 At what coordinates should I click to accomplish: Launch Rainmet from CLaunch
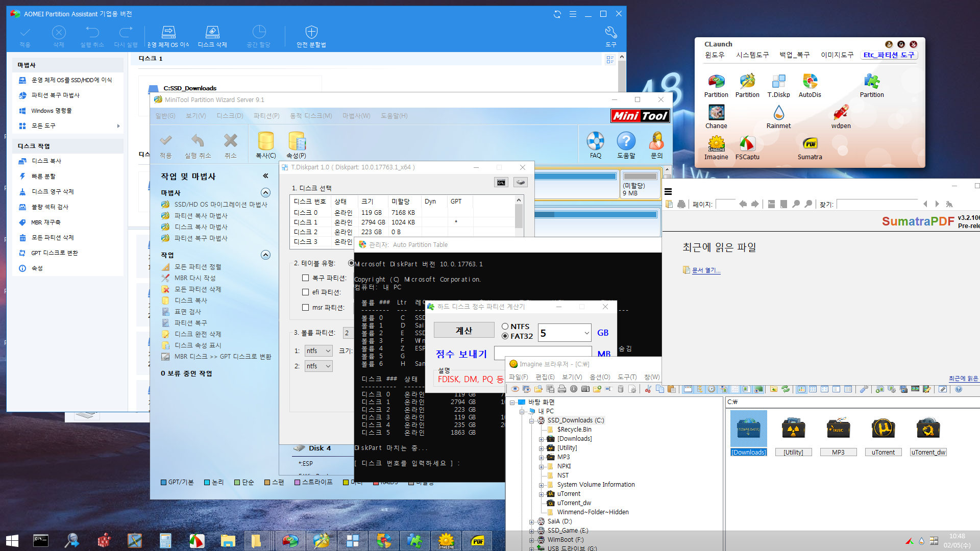[x=778, y=116]
